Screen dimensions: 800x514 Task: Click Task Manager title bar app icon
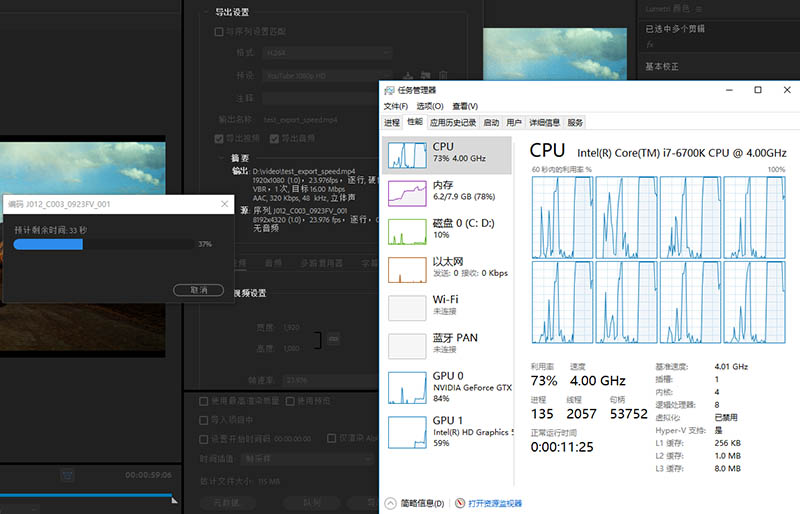click(389, 90)
